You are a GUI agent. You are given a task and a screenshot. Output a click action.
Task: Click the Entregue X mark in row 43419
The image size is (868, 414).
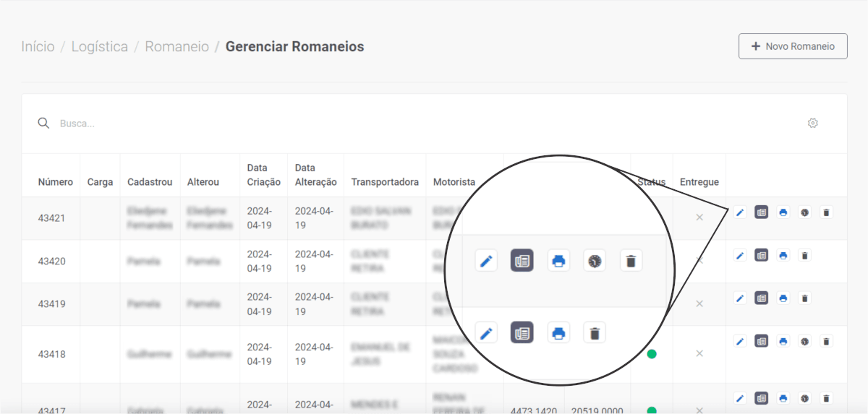[699, 303]
